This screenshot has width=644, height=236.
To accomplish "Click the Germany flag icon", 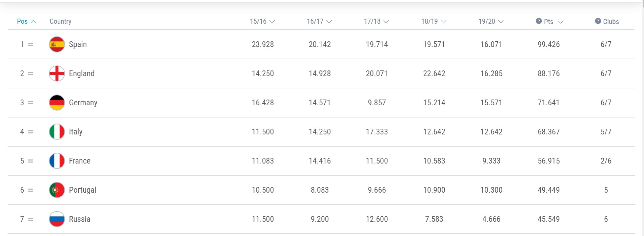I will click(57, 103).
